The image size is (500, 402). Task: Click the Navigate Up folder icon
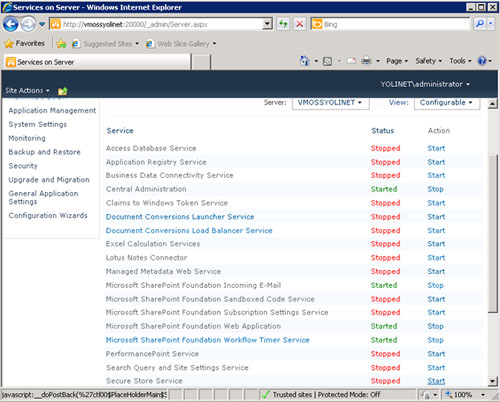point(63,91)
